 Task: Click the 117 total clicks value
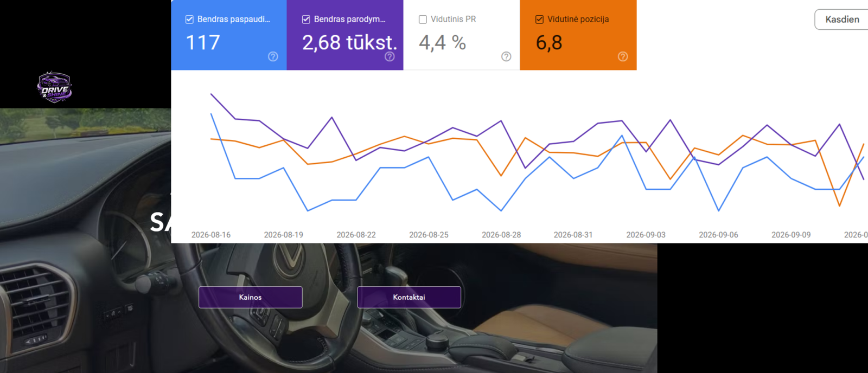point(203,42)
